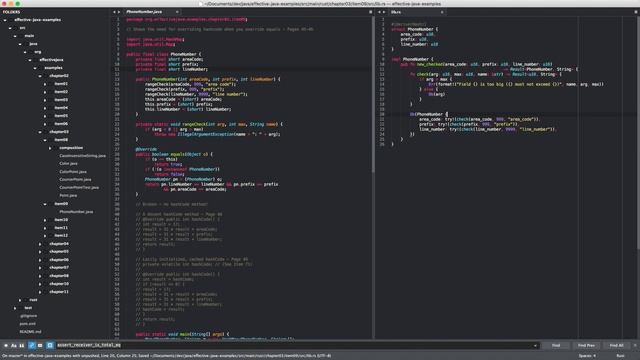Expand the item04 folder
Image resolution: width=640 pixels, height=360 pixels.
point(45,108)
